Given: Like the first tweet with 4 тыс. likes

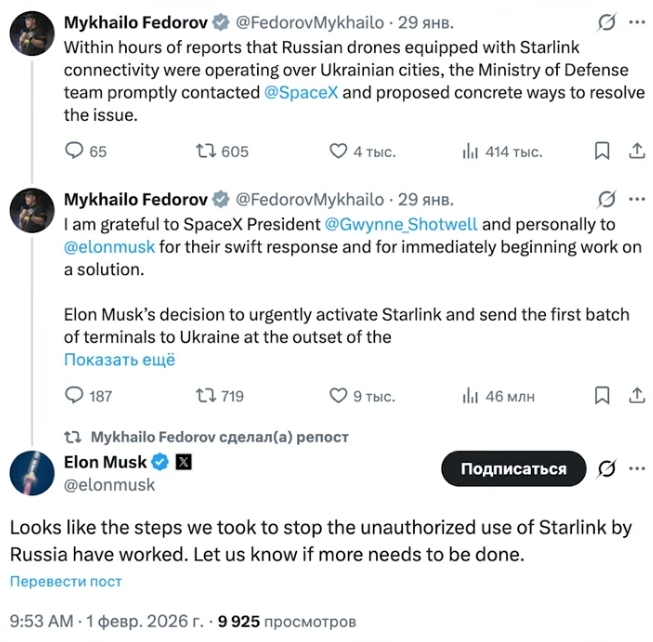Looking at the screenshot, I should [339, 151].
